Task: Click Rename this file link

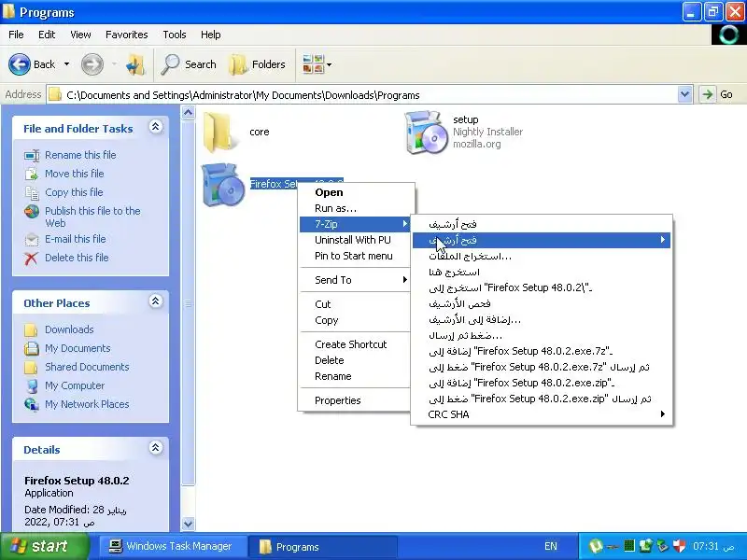Action: point(80,155)
